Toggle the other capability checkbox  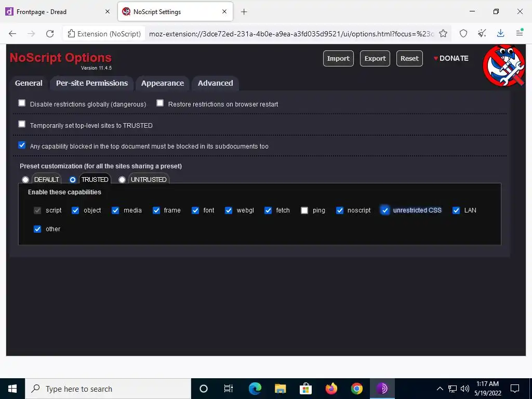tap(37, 229)
